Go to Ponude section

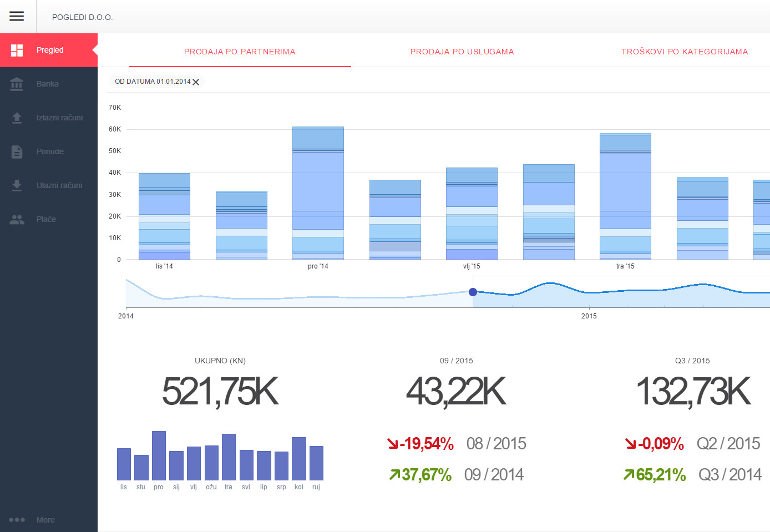click(49, 151)
